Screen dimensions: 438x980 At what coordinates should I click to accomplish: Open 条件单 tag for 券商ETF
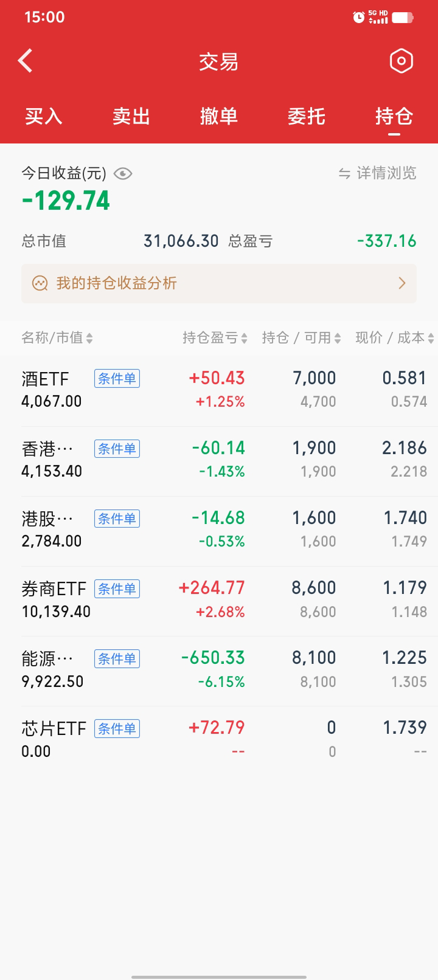(x=117, y=588)
